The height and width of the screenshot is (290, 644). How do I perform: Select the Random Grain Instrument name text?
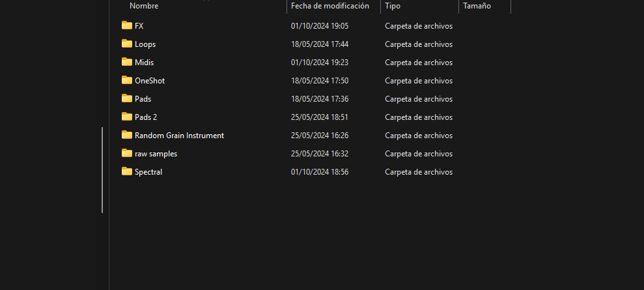(179, 135)
